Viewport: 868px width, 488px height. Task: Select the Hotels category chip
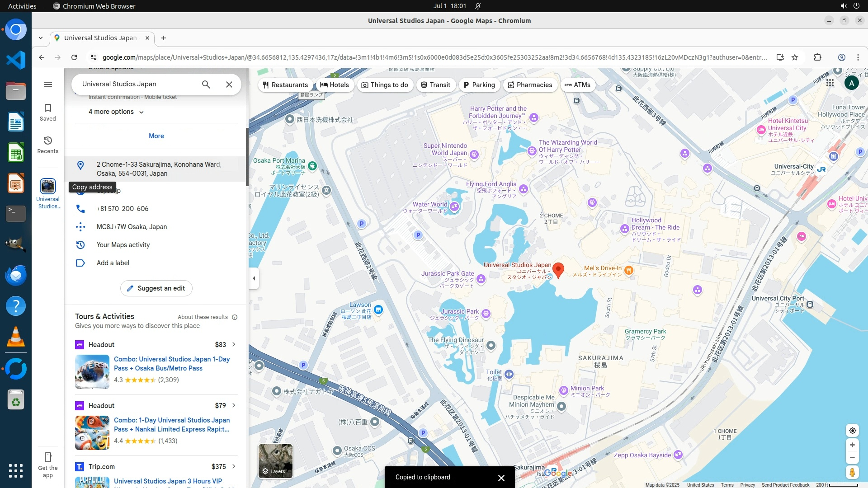point(335,85)
